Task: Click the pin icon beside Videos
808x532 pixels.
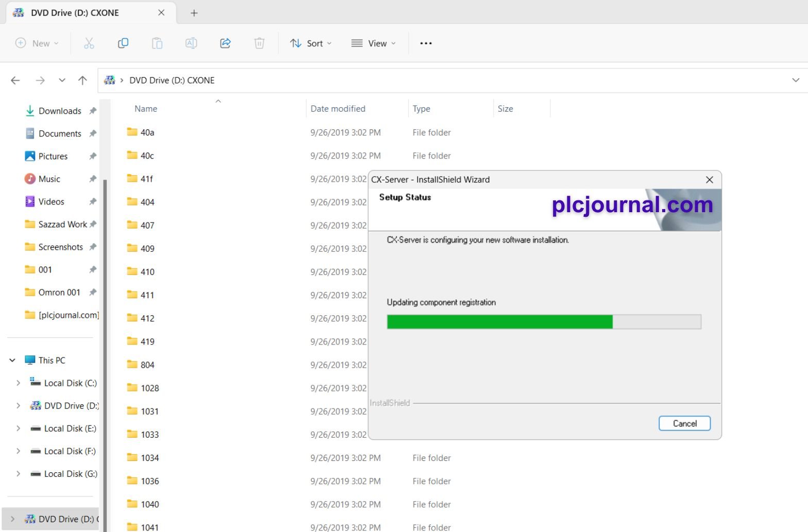Action: 93,201
